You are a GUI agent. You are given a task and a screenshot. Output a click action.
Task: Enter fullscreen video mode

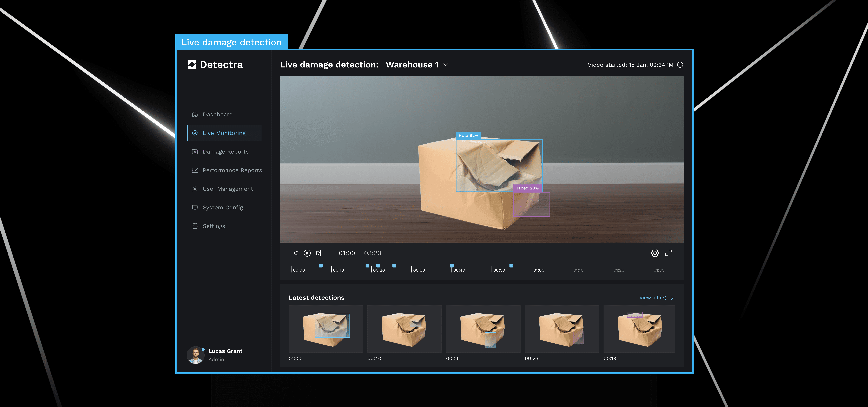[x=668, y=253]
